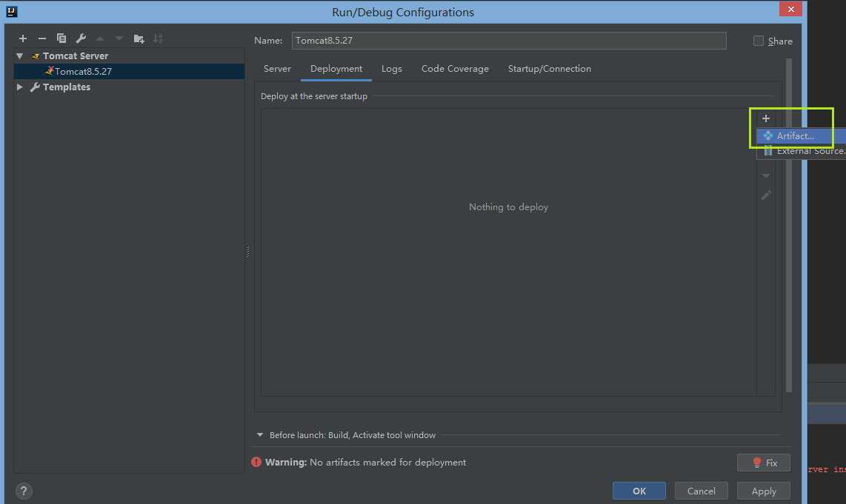Open wrench edit defaults icon
The width and height of the screenshot is (846, 504).
[81, 38]
